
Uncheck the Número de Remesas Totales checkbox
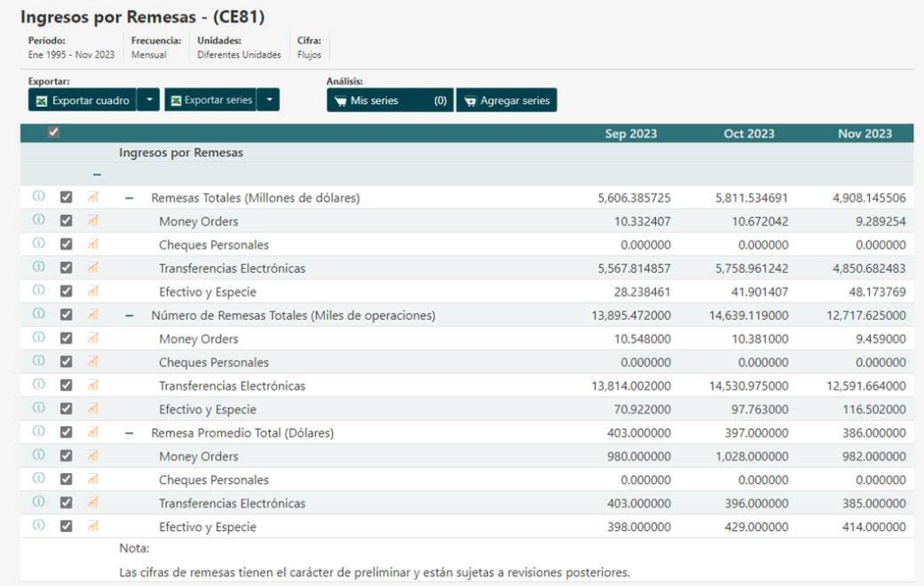[66, 314]
